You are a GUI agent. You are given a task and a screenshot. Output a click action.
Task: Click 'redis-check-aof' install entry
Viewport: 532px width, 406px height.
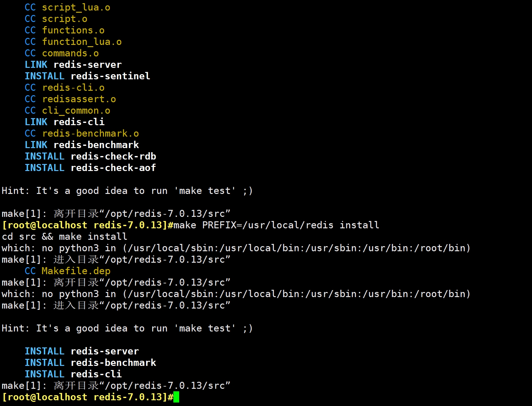(x=113, y=168)
